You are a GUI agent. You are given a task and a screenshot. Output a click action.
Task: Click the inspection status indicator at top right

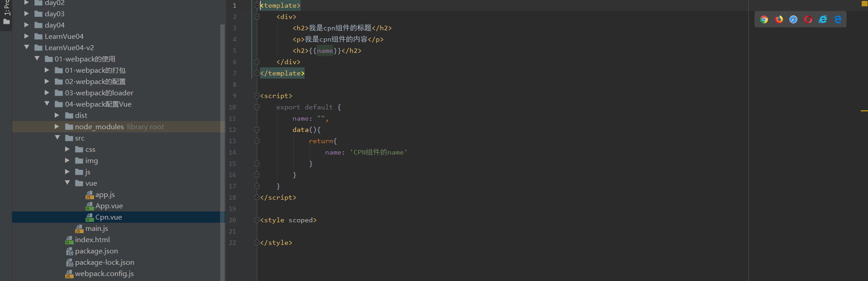tap(864, 4)
